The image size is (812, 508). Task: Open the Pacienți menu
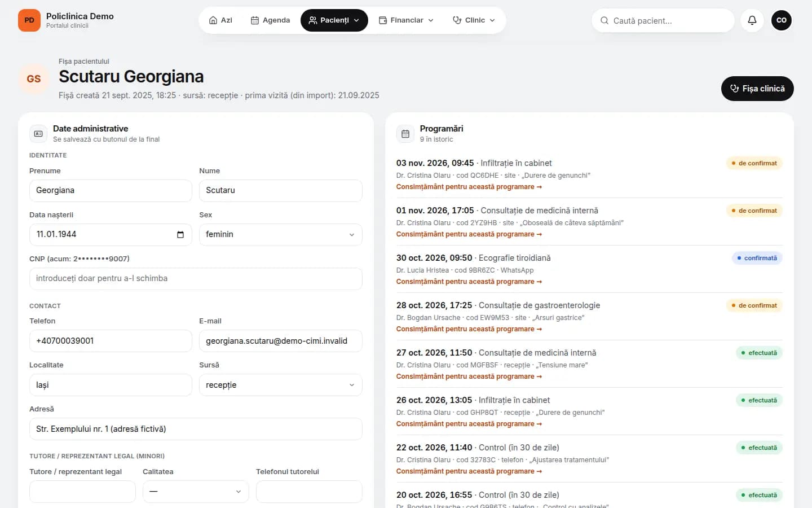pos(334,20)
